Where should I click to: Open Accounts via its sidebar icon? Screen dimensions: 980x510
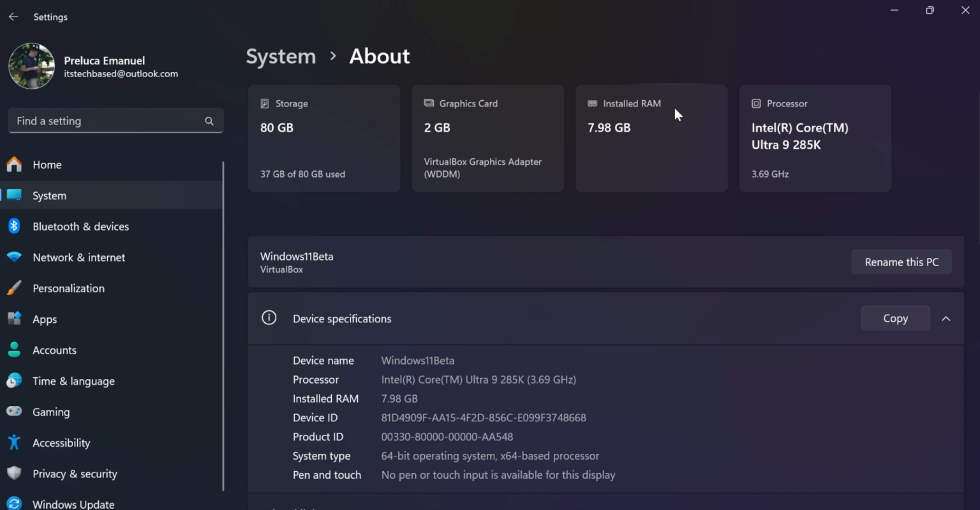point(14,350)
